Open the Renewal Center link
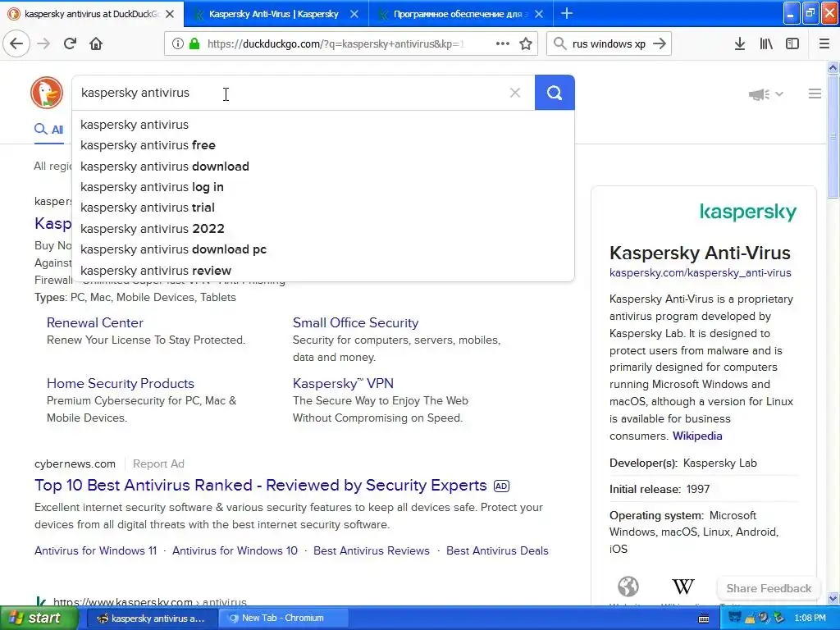This screenshot has width=840, height=630. coord(95,322)
